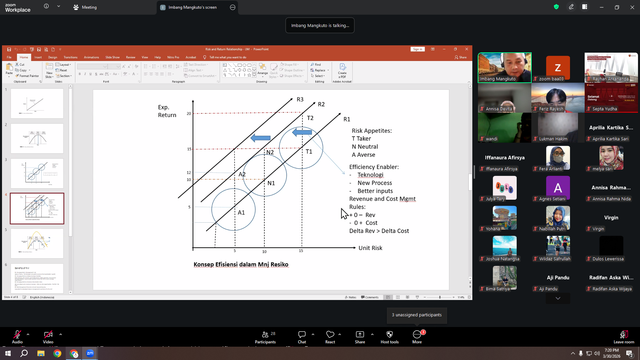
Task: Click Paste icon in PowerPoint ribbon
Action: point(9,70)
